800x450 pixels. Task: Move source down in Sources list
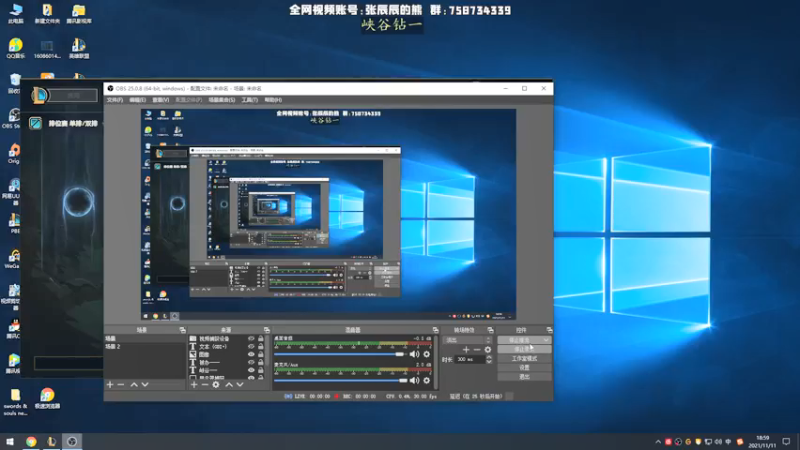pyautogui.click(x=240, y=384)
